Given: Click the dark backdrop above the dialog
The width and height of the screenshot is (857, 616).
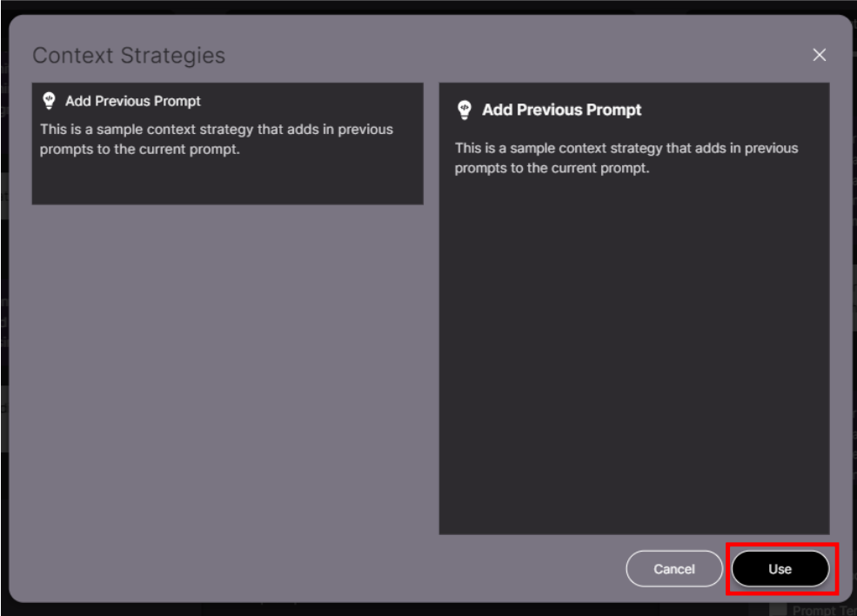Looking at the screenshot, I should [x=428, y=6].
